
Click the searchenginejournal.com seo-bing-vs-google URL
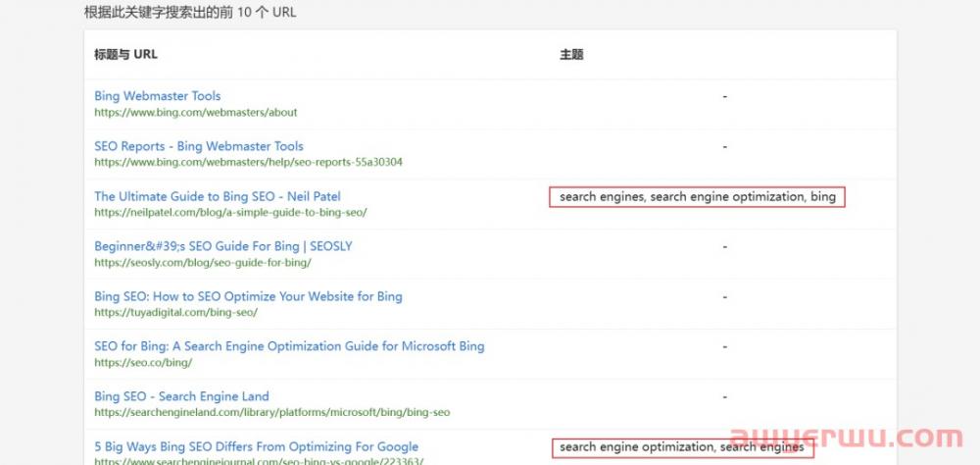pos(259,461)
